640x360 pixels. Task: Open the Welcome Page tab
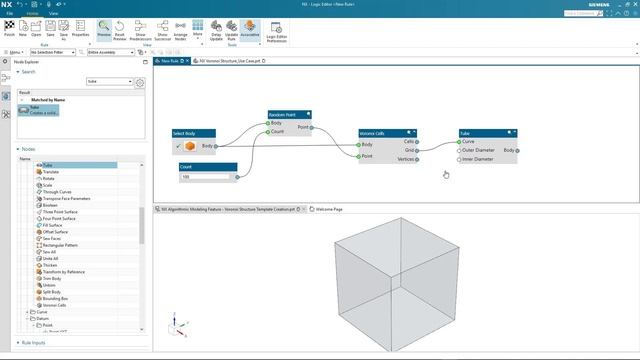(326, 209)
